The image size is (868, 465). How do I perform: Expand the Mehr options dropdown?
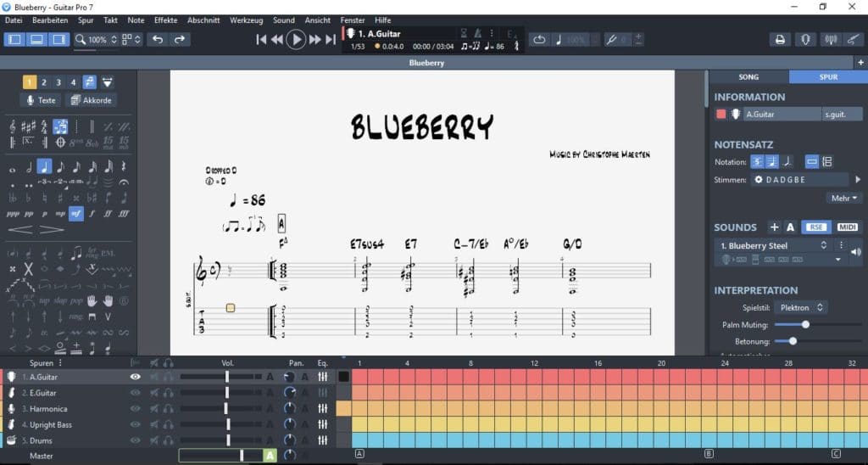pos(843,198)
